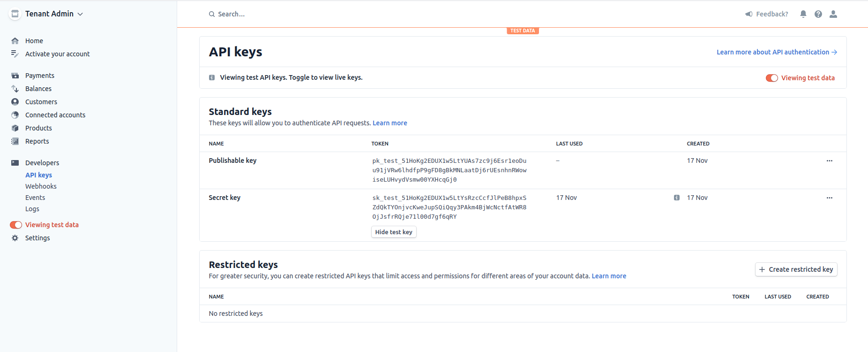This screenshot has height=352, width=868.
Task: Open Learn more about API authentication link
Action: click(x=777, y=52)
